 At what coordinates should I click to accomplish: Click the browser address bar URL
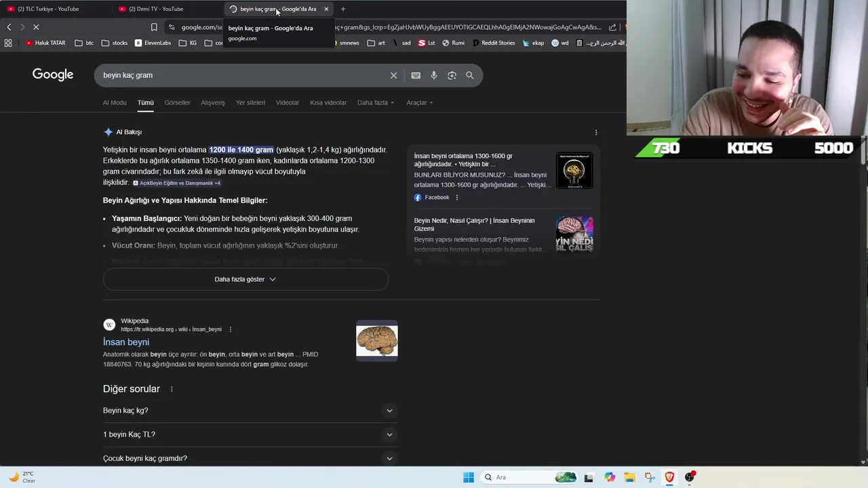pos(390,27)
